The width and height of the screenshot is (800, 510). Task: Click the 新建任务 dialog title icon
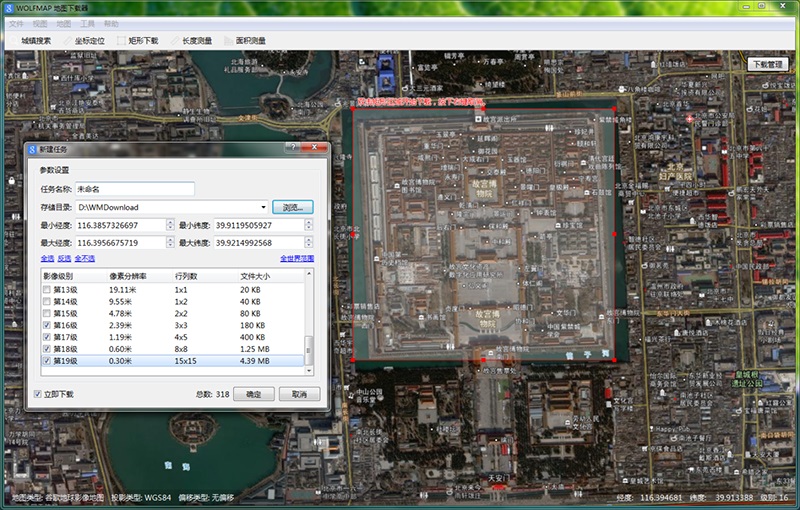[32, 149]
